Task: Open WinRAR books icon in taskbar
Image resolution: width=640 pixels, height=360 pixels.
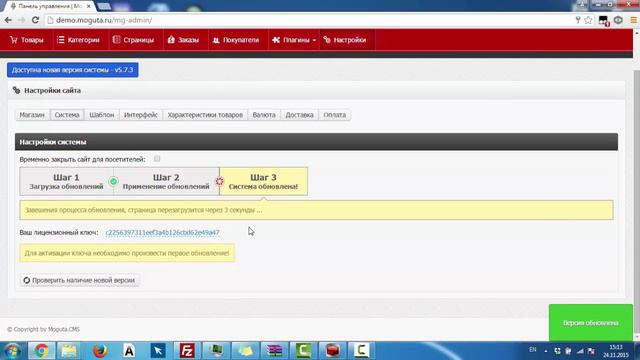Action: point(274,351)
